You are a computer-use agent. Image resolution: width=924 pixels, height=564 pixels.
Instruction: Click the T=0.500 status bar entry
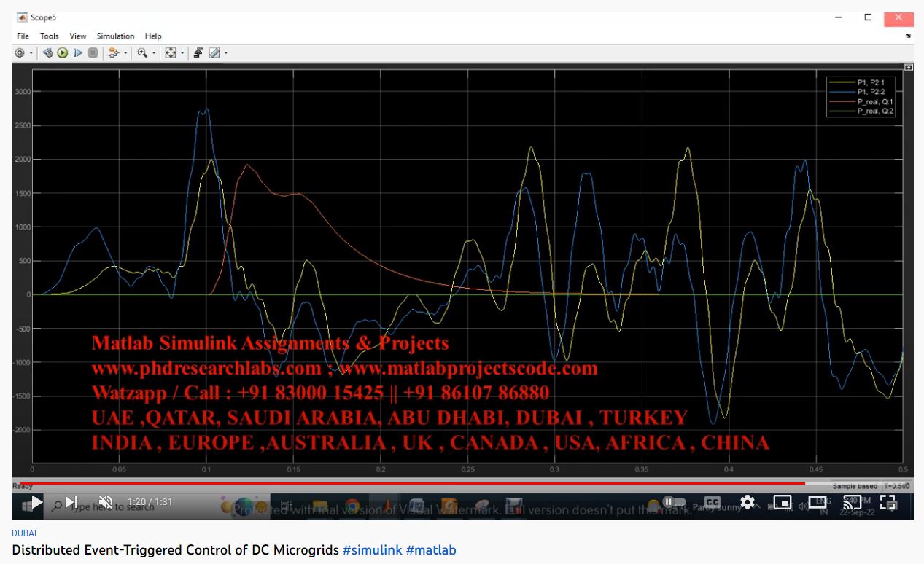click(898, 486)
